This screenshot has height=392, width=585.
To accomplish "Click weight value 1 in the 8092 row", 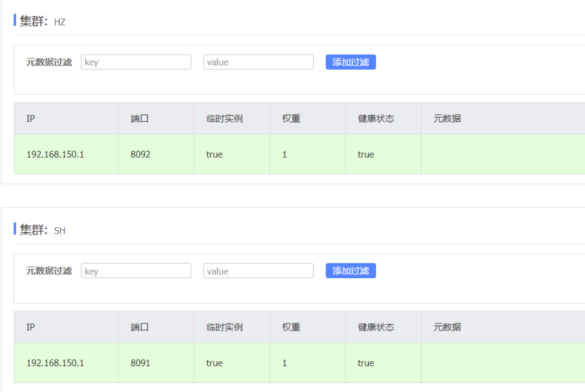I will pos(285,154).
